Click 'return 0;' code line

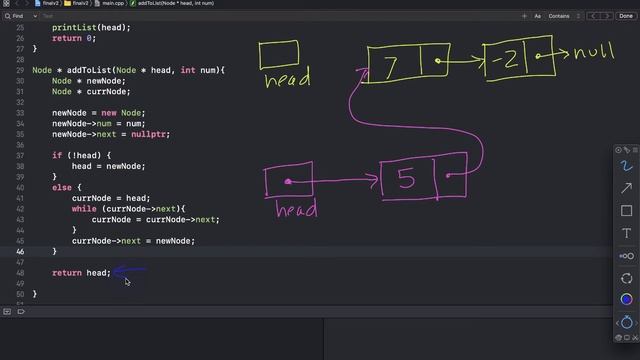pos(74,38)
